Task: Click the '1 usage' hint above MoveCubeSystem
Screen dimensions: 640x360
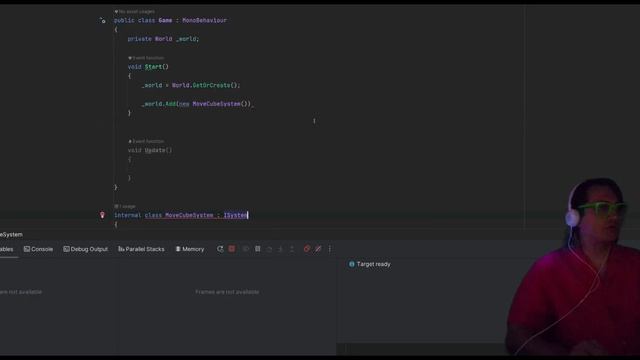Action: 125,207
